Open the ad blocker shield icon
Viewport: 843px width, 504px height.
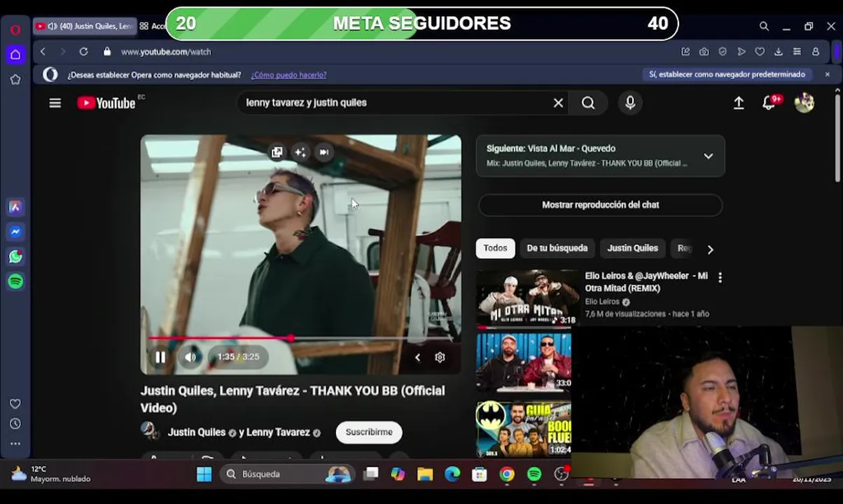click(723, 52)
